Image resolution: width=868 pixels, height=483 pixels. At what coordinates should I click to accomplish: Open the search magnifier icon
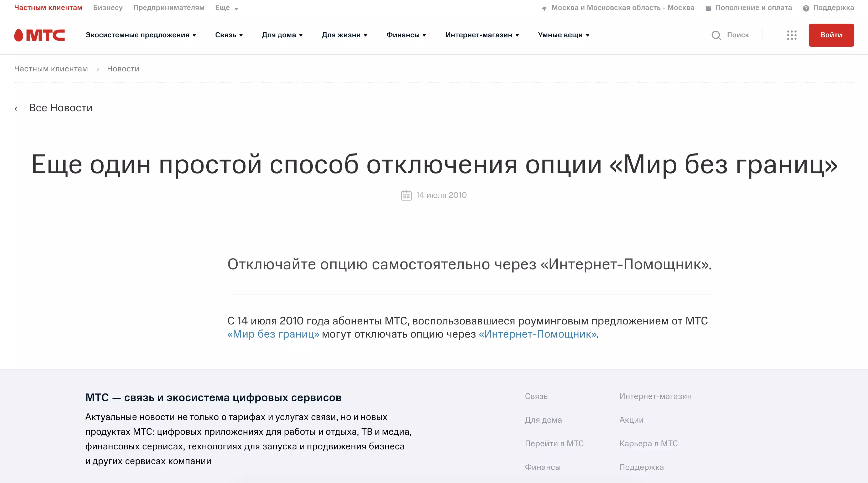pos(716,35)
